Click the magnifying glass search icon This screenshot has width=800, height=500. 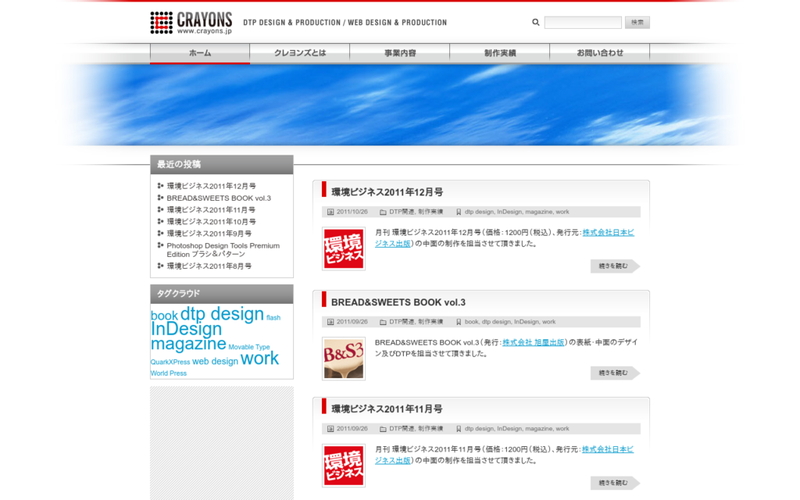coord(536,22)
